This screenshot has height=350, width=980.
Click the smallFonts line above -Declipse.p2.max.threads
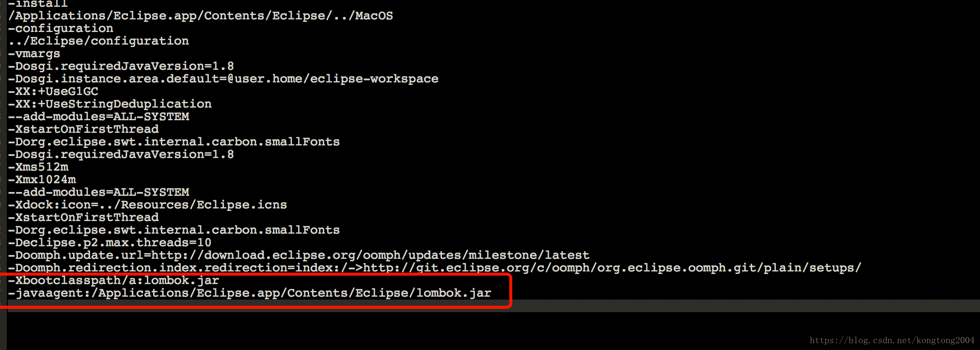(x=174, y=230)
